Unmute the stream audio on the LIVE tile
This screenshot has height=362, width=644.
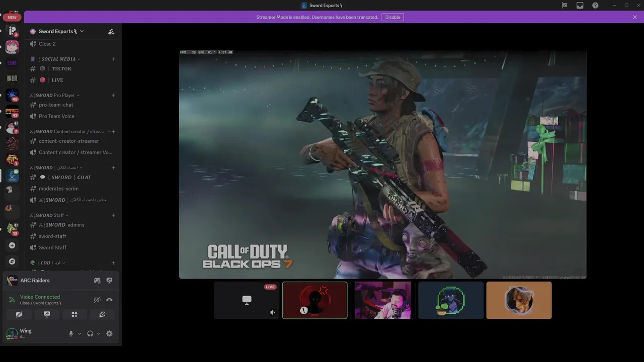[272, 312]
